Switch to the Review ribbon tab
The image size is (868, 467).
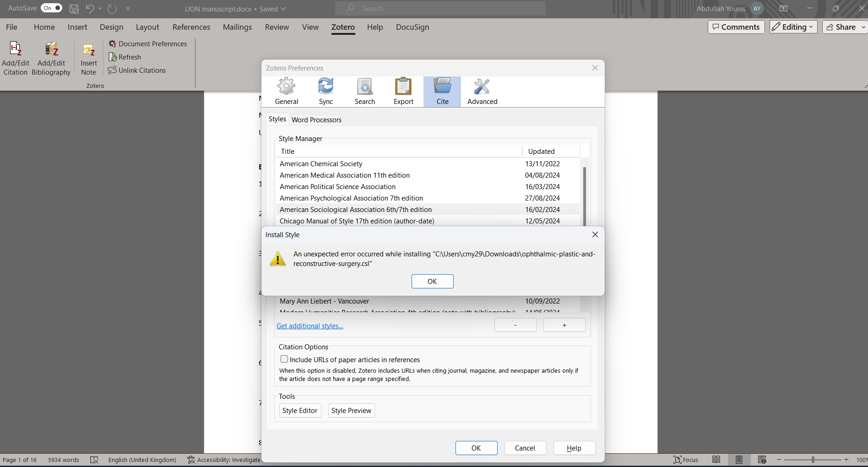point(277,27)
